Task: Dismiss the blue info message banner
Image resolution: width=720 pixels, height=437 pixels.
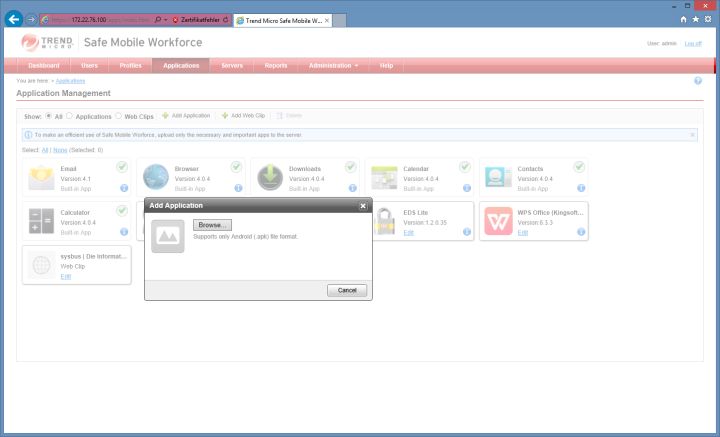Action: coord(693,134)
